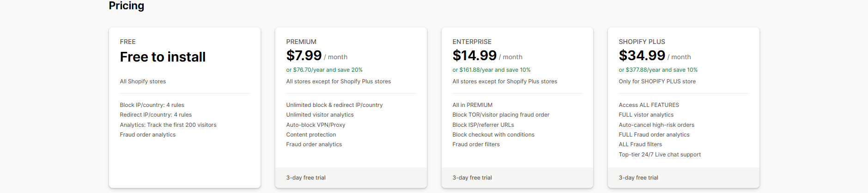The width and height of the screenshot is (868, 193).
Task: Select the $14.99 monthly price
Action: (474, 56)
